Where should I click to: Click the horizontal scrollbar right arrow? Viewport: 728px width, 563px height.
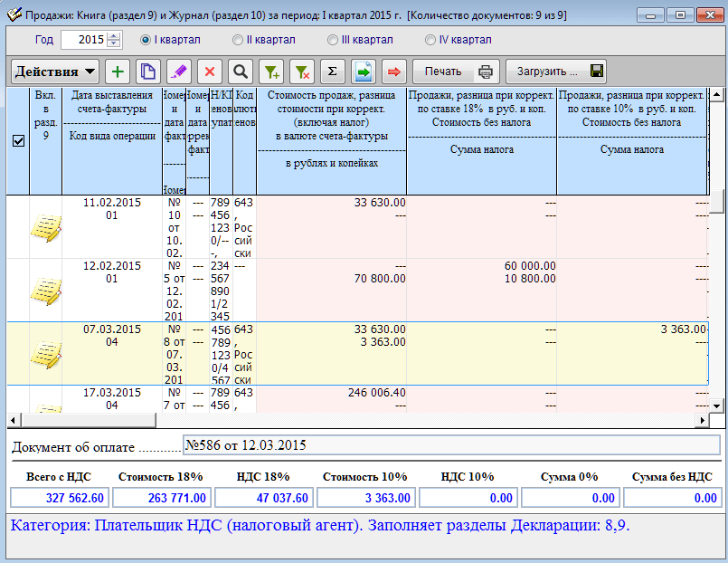[702, 420]
